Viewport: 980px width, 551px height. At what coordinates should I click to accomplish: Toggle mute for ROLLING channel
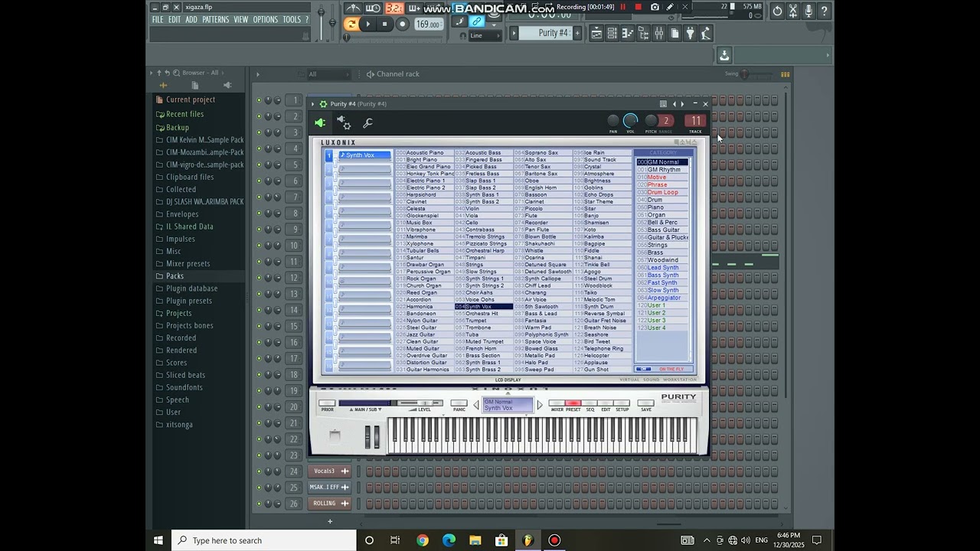click(259, 504)
